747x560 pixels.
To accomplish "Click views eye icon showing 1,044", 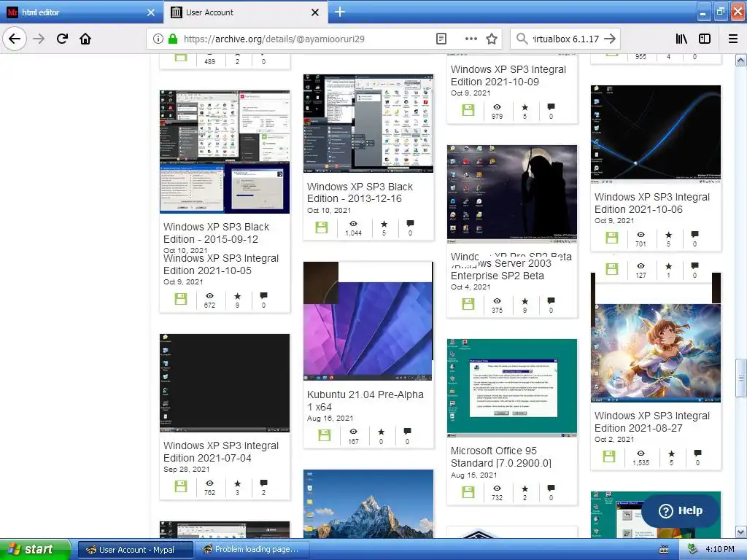I will (x=354, y=224).
